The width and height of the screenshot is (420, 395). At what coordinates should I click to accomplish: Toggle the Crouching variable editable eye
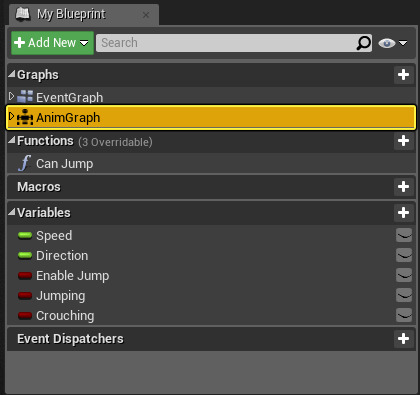click(404, 315)
